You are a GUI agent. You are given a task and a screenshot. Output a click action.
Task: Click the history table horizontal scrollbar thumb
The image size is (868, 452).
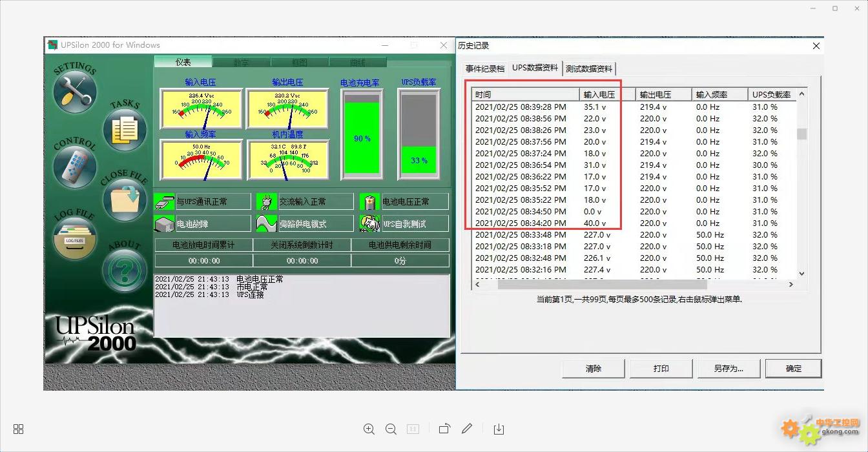coord(602,284)
